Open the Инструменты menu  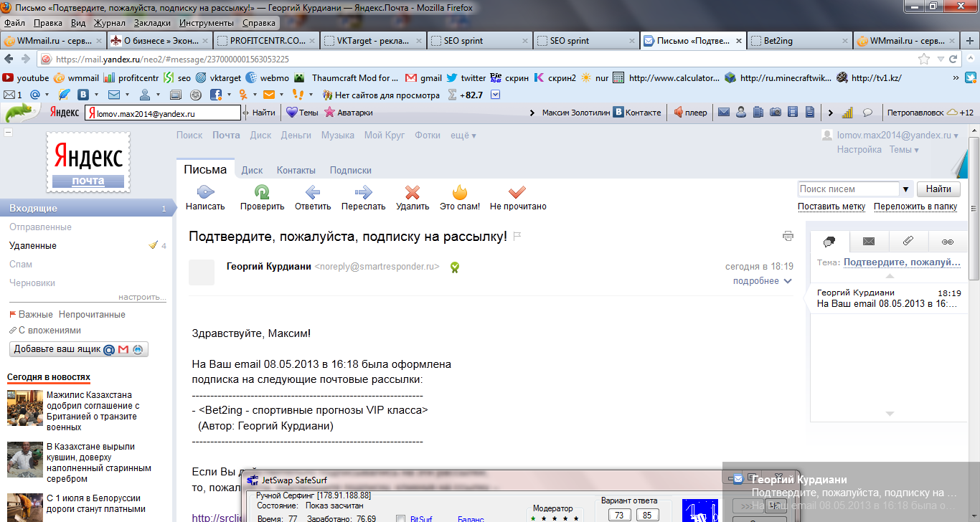[x=205, y=23]
